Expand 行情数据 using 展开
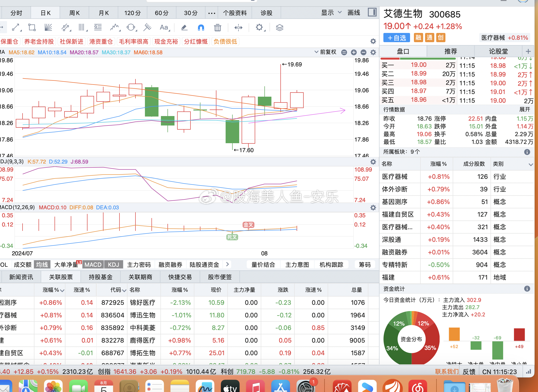538x392 pixels. click(x=525, y=110)
